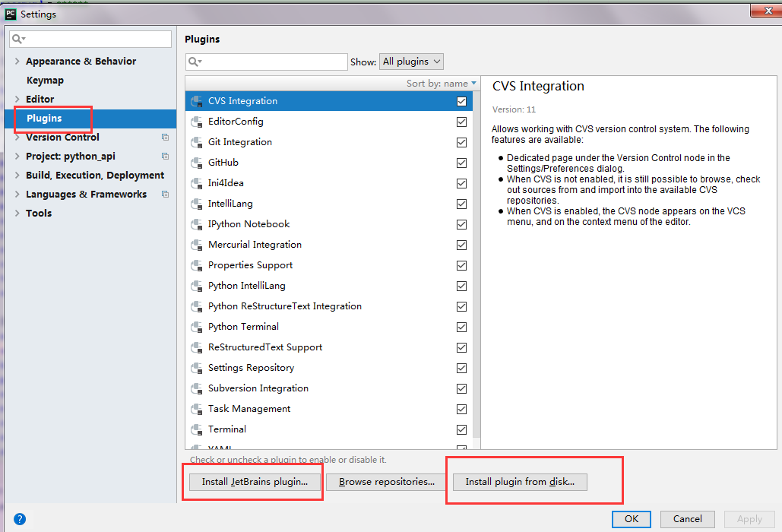Click the EditorConfig plugin icon

(197, 122)
